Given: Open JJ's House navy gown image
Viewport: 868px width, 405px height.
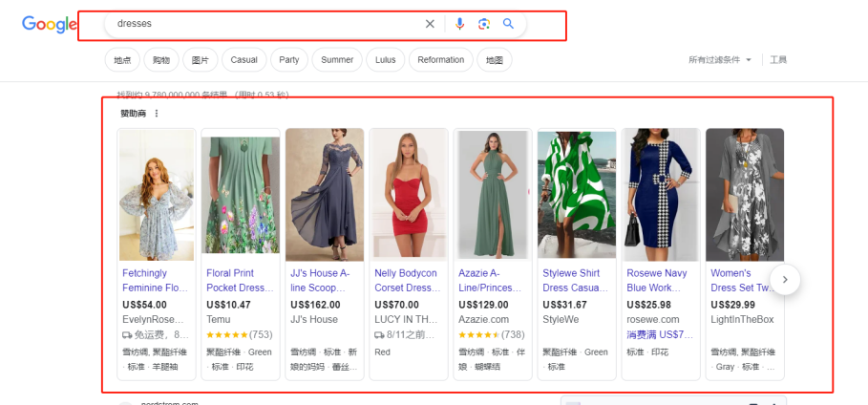Looking at the screenshot, I should pos(325,195).
